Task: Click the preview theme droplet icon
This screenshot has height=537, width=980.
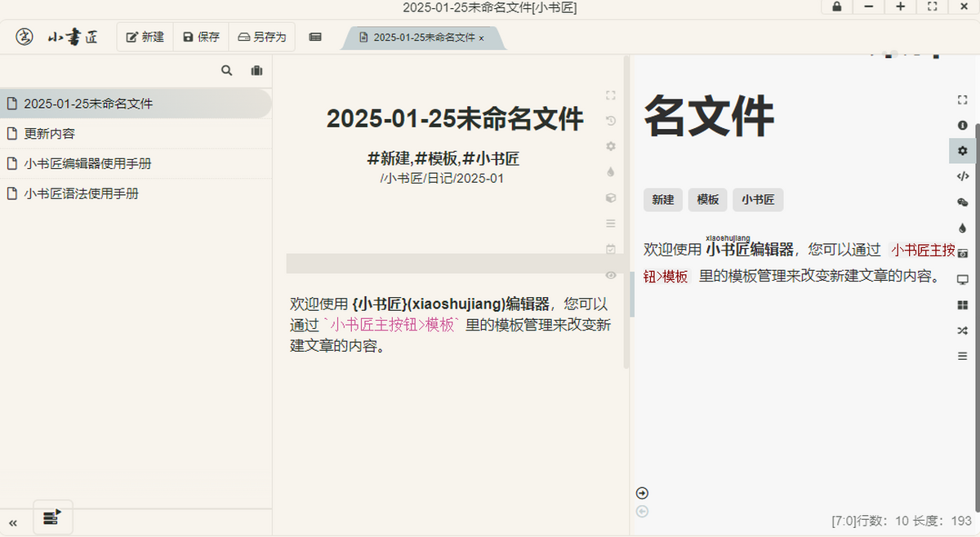Action: (x=962, y=228)
